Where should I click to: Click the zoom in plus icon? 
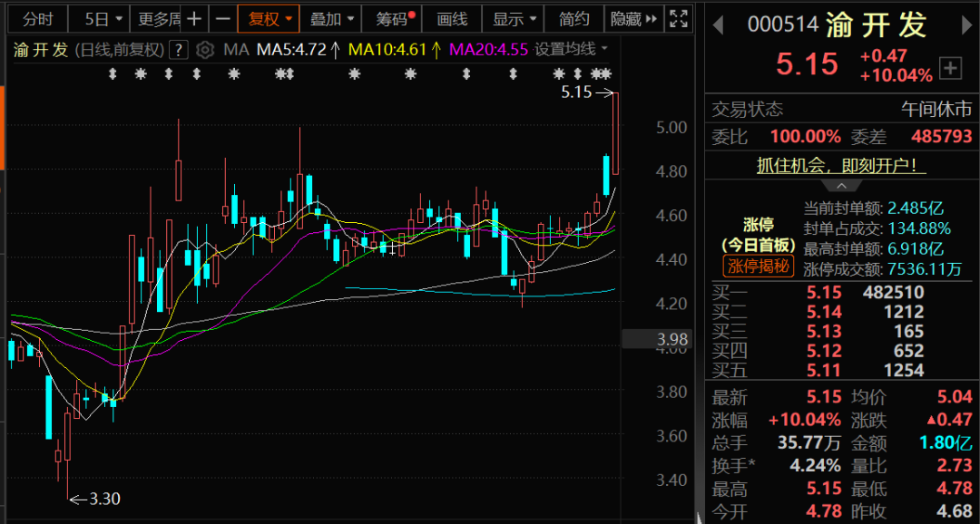(x=195, y=18)
